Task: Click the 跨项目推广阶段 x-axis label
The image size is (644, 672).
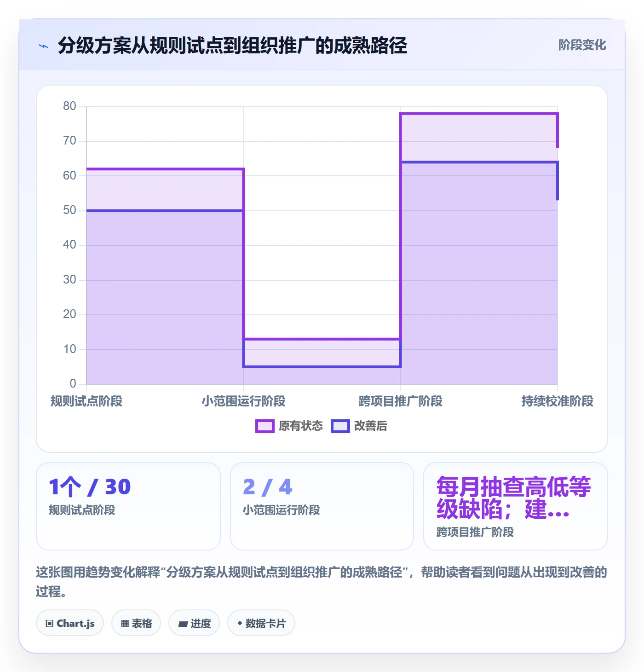Action: 400,401
